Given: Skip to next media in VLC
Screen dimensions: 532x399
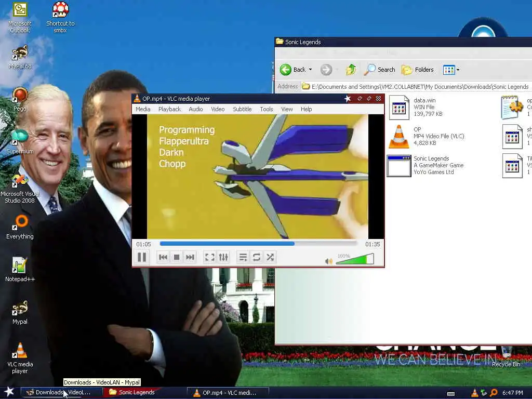Looking at the screenshot, I should pyautogui.click(x=190, y=257).
